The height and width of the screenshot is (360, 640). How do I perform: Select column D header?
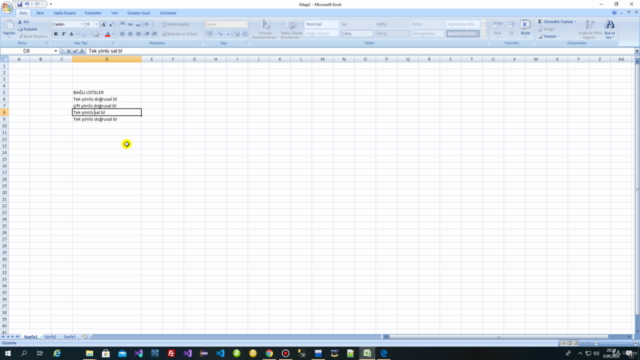[107, 59]
